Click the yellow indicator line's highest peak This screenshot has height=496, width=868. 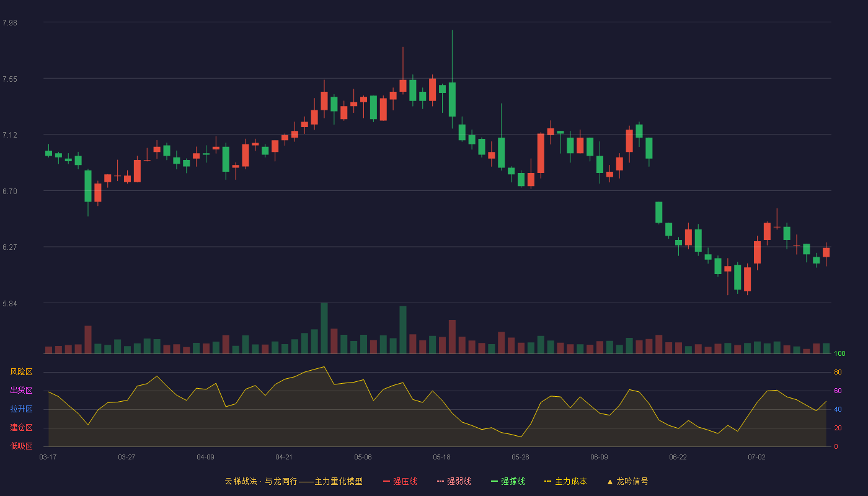coord(324,366)
